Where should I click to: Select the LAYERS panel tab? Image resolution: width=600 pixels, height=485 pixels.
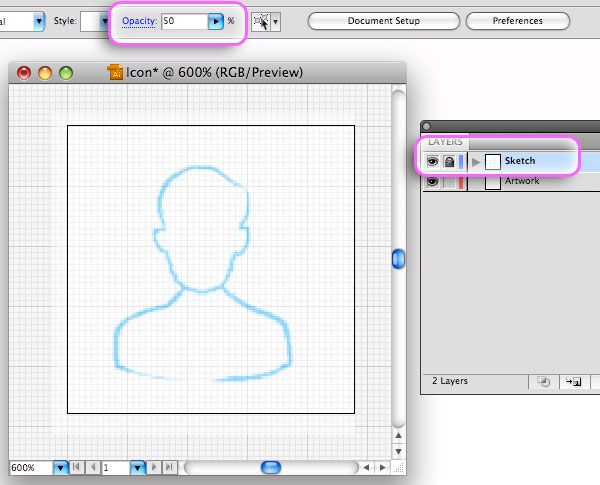(445, 142)
